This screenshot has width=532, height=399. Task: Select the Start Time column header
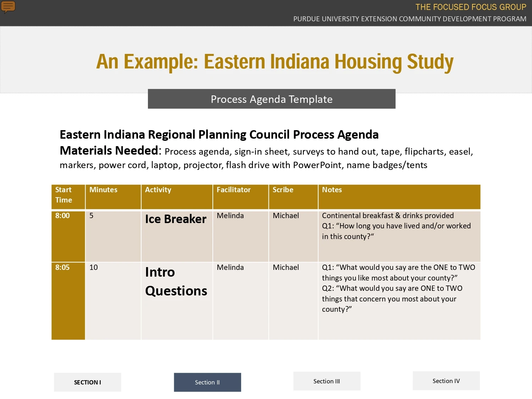[x=68, y=197]
